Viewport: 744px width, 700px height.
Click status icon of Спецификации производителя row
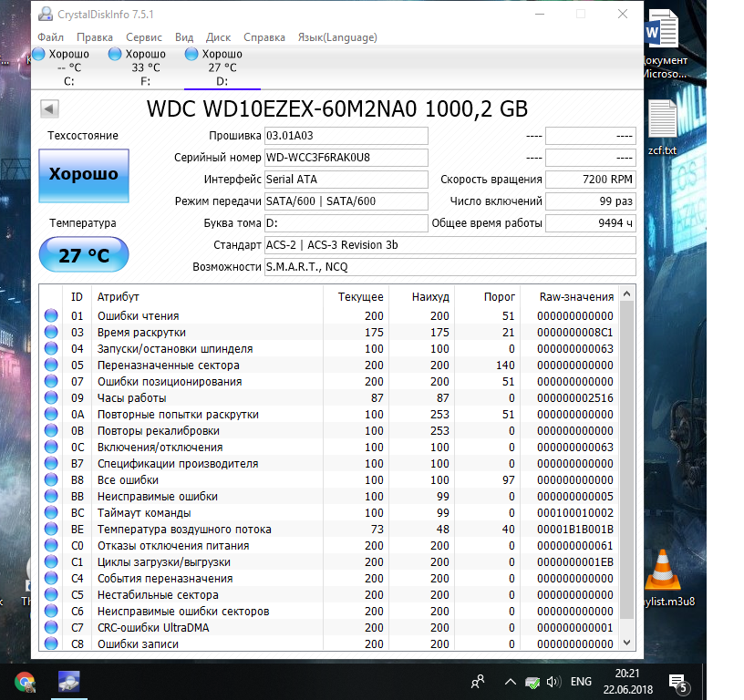pyautogui.click(x=51, y=463)
